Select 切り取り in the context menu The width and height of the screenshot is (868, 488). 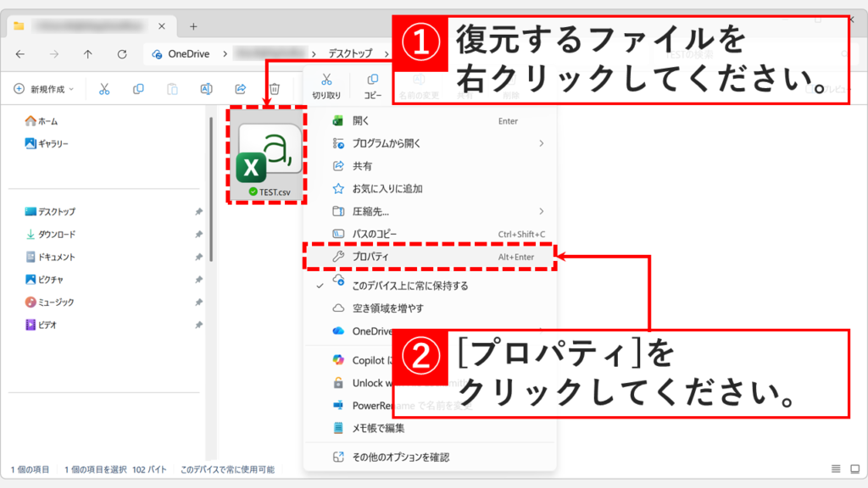pos(326,86)
